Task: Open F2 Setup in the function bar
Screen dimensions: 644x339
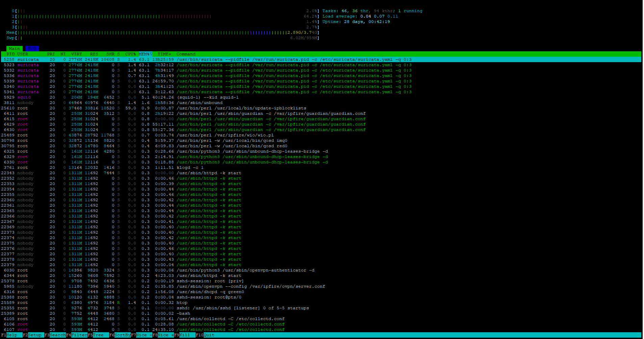Action: click(33, 335)
